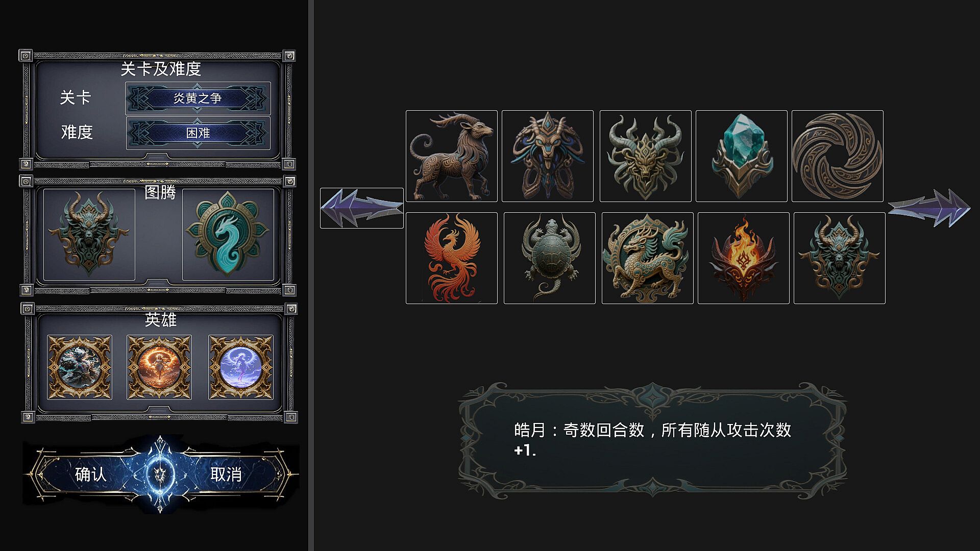Select the blue-crested mask totem
The image size is (980, 551).
click(x=548, y=156)
